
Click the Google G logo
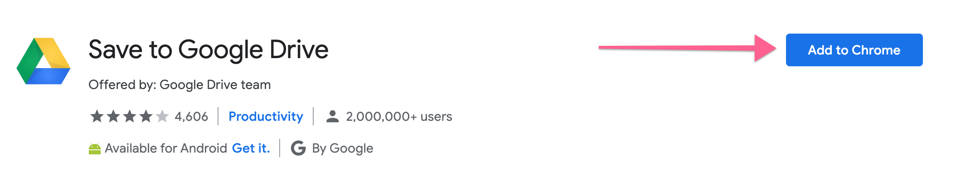(x=298, y=148)
